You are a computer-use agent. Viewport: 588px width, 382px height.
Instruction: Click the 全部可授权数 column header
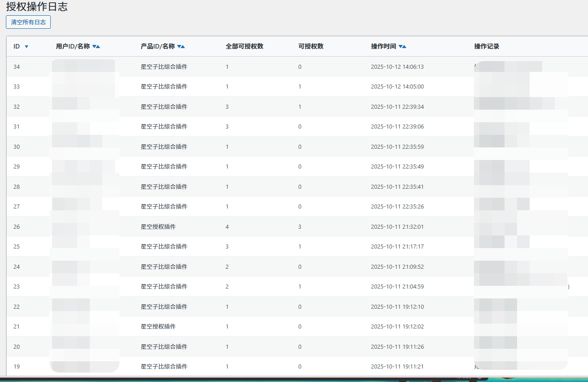click(244, 46)
